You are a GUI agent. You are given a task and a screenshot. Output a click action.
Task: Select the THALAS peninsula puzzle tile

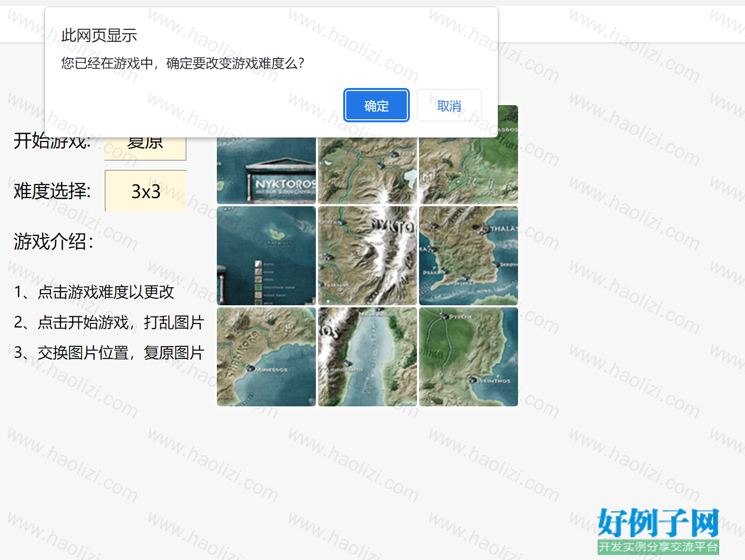coord(469,256)
